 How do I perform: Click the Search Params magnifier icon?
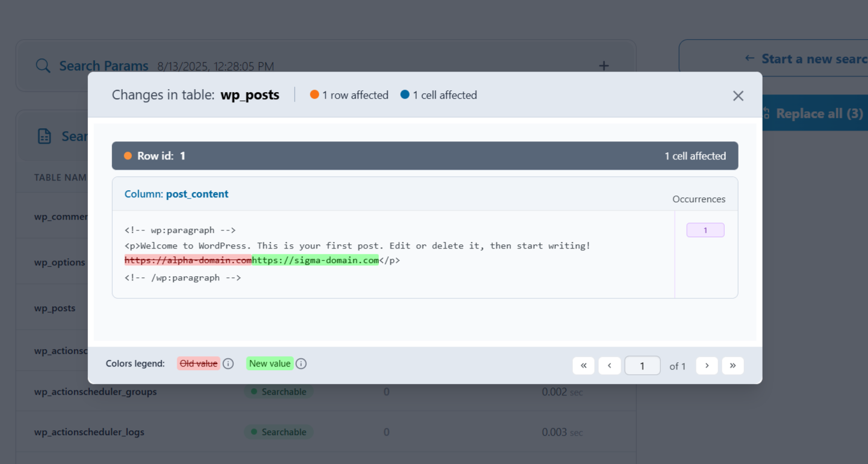42,66
